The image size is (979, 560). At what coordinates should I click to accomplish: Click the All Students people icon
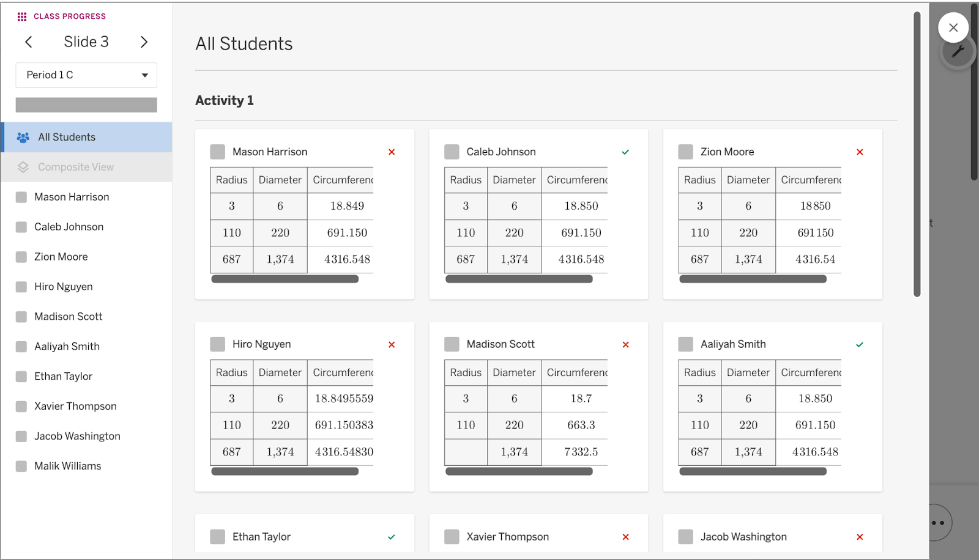click(23, 138)
